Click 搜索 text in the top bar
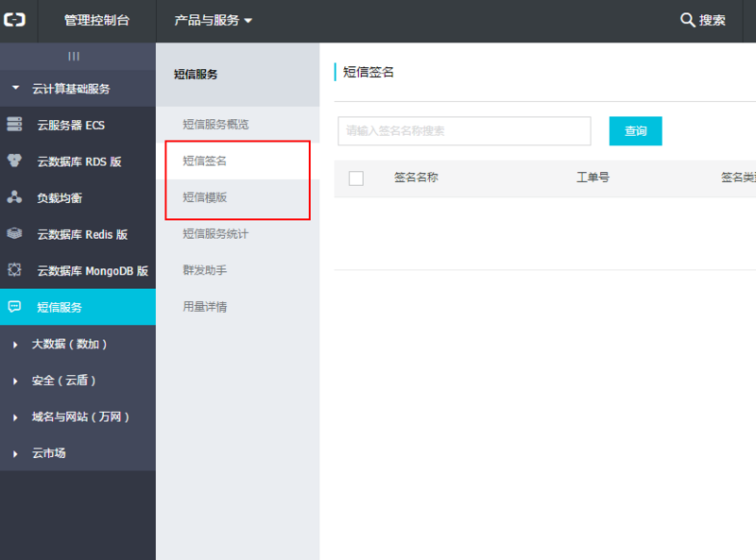756x560 pixels. coord(713,20)
